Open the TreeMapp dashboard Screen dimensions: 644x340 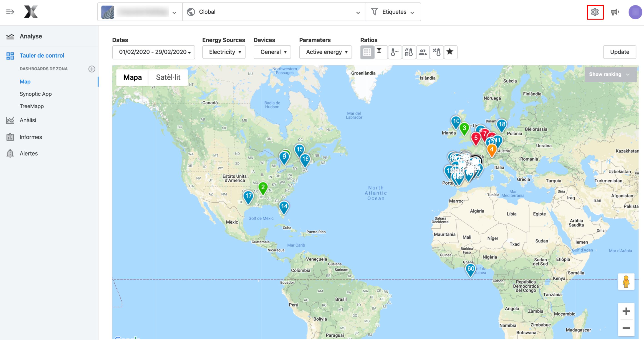(31, 106)
